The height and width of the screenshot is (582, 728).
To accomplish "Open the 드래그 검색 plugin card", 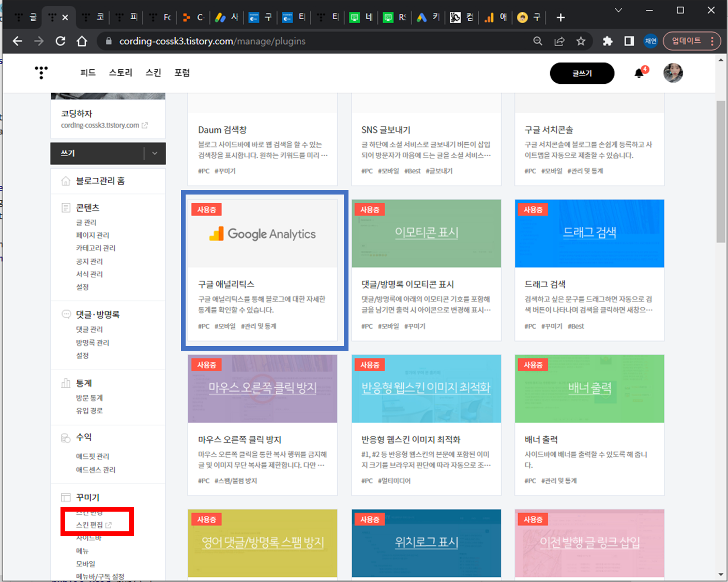I will [x=589, y=270].
